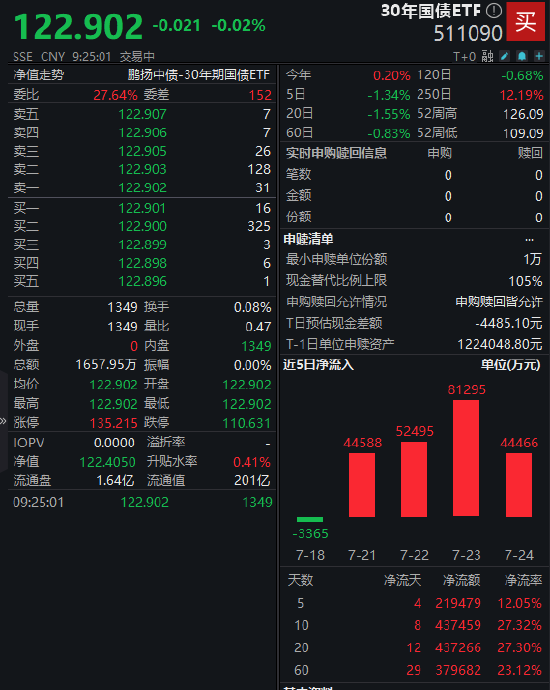Click the 20-day net flow amount 437266
Viewport: 550px width, 690px height.
[x=458, y=648]
